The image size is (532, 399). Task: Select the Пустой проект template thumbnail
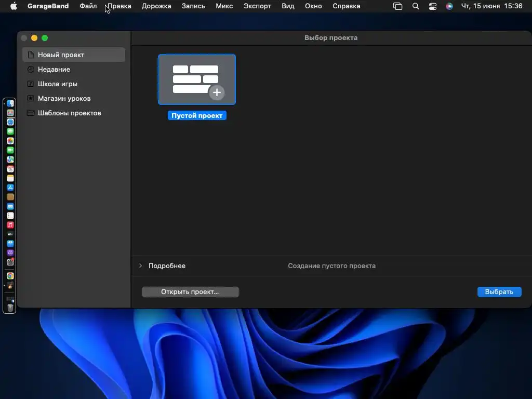point(197,79)
